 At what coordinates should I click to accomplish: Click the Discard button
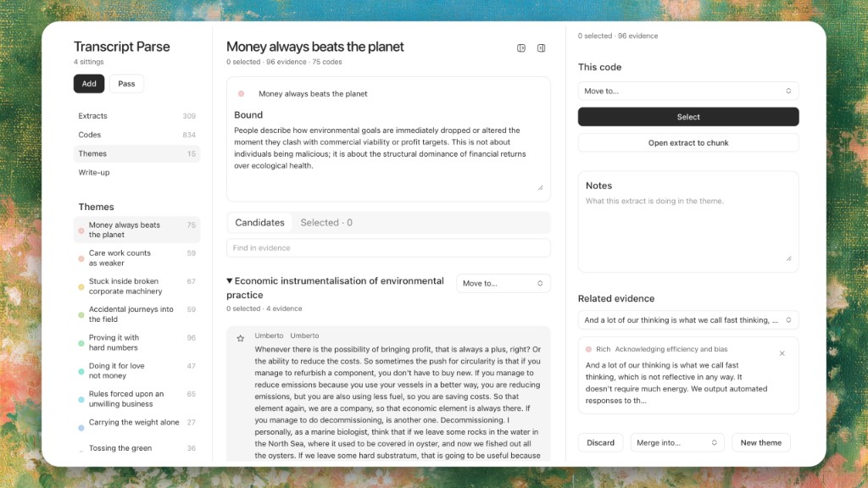pos(601,442)
